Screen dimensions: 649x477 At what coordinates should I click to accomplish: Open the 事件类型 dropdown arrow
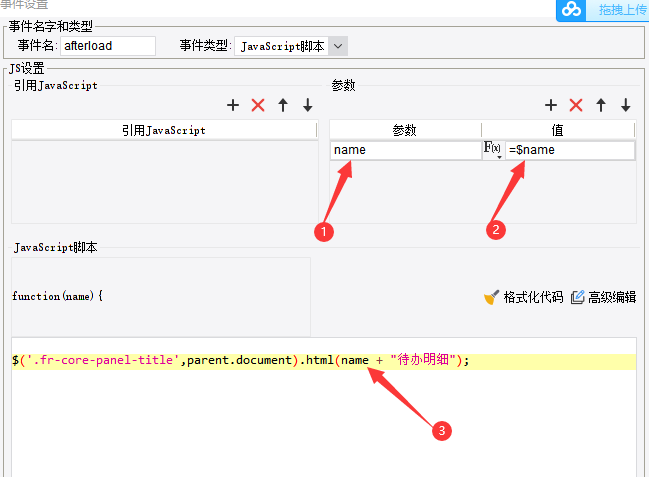click(338, 46)
